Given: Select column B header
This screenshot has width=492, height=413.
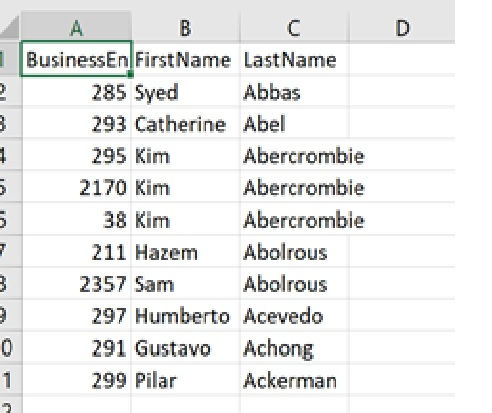Looking at the screenshot, I should click(x=186, y=28).
